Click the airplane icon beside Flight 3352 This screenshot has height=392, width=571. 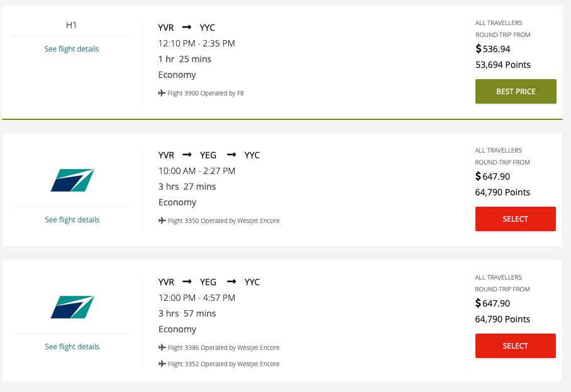coord(161,364)
